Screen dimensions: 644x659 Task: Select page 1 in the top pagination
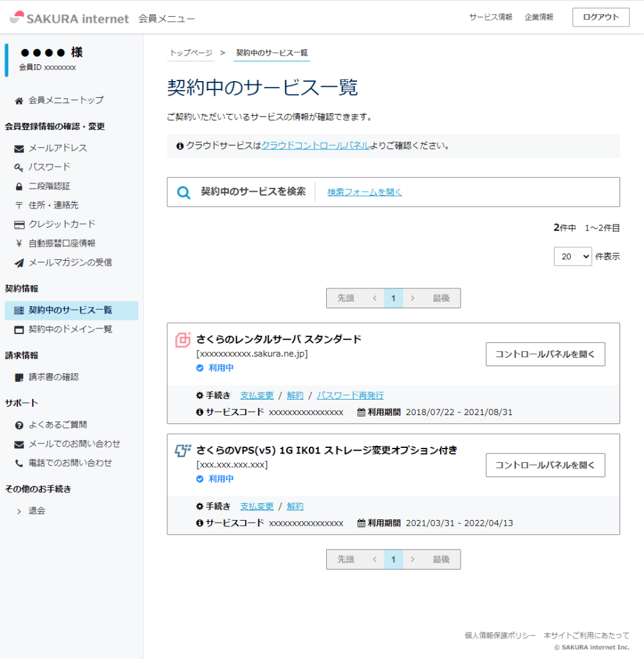pos(394,299)
